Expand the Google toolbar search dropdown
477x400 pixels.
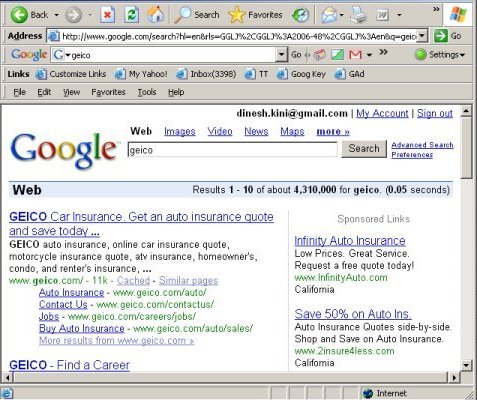[x=282, y=55]
